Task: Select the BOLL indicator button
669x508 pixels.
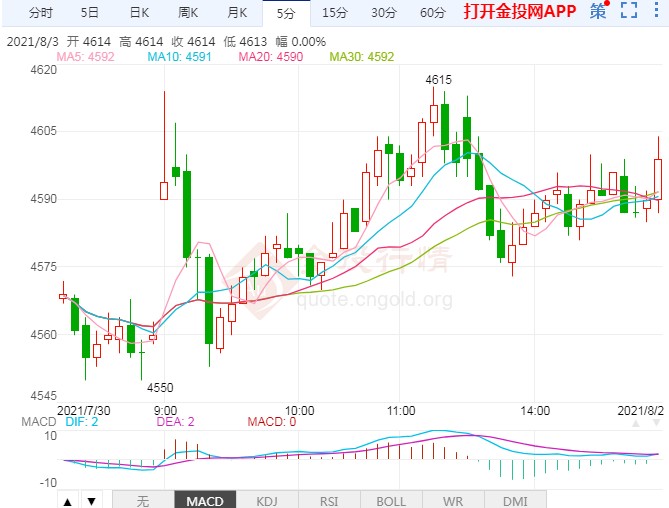Action: [392, 500]
